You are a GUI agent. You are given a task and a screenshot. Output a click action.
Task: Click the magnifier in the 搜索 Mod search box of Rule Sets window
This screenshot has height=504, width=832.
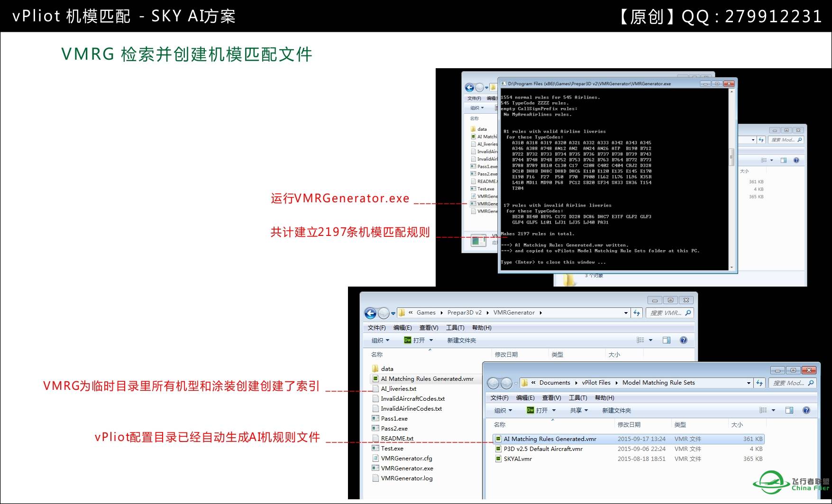(x=811, y=383)
